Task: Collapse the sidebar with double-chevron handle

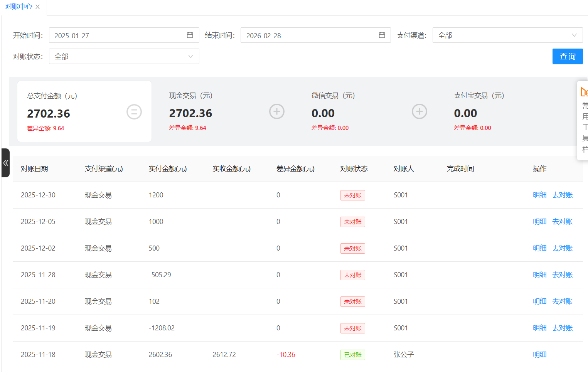Action: click(5, 163)
